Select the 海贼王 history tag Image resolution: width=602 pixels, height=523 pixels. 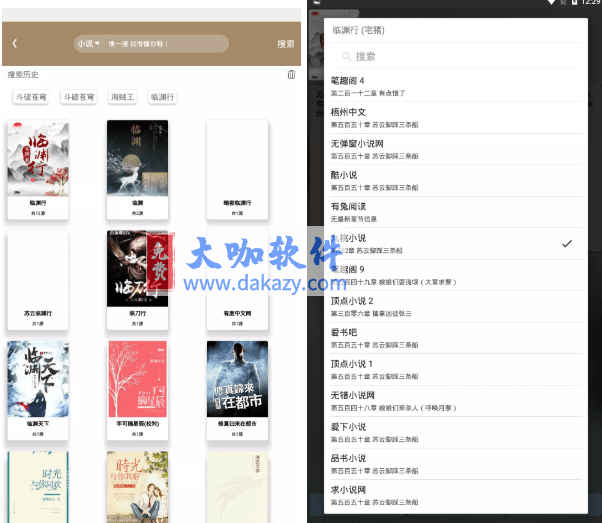[122, 97]
